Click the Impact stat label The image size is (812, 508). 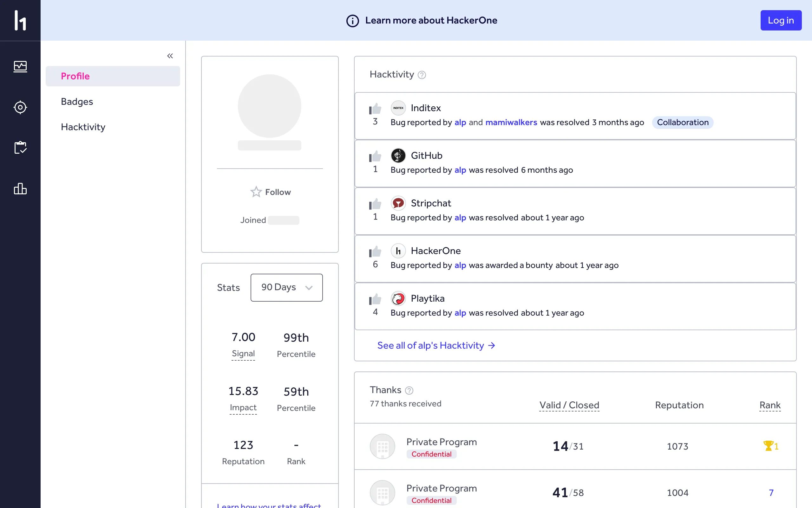tap(243, 408)
